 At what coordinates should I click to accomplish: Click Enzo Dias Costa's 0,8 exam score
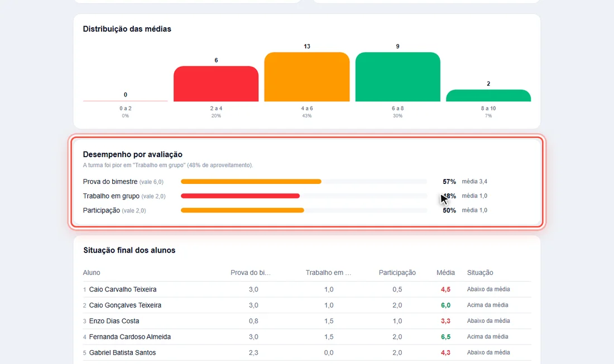point(253,321)
